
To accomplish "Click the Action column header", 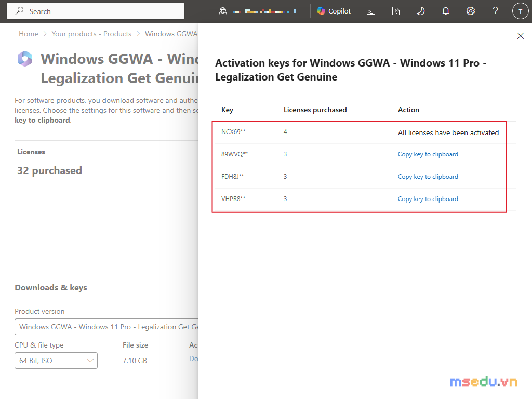I will (x=408, y=110).
